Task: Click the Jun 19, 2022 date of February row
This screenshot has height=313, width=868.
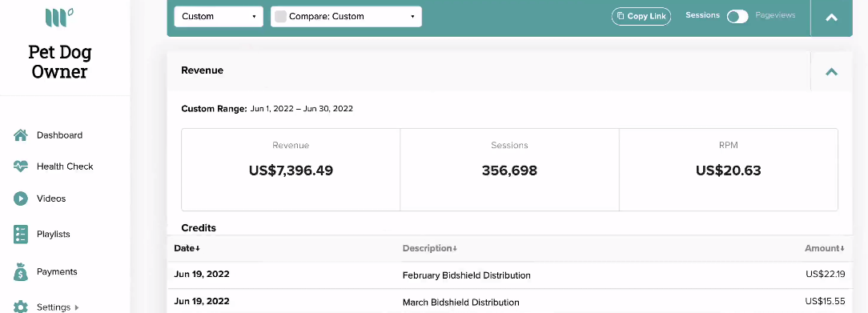Action: [x=202, y=274]
